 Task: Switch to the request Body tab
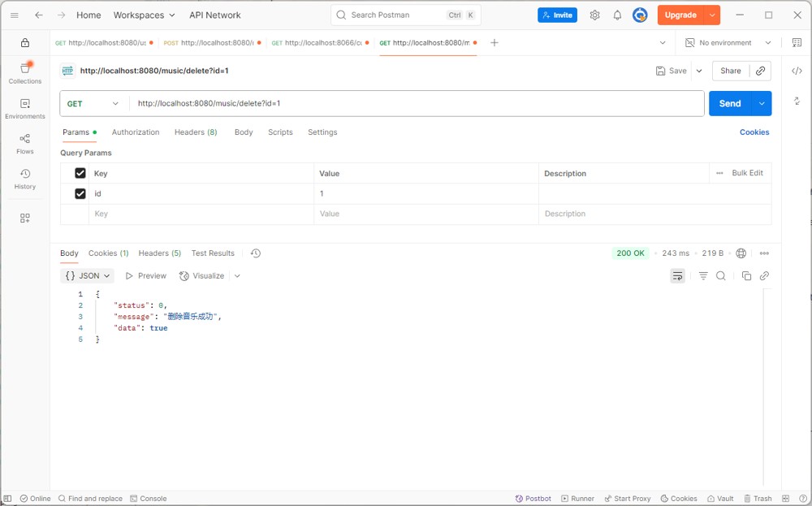click(244, 132)
